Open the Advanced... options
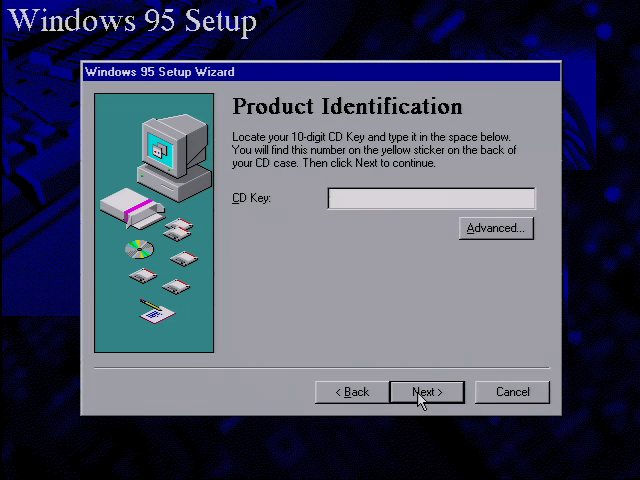640x480 pixels. 496,228
